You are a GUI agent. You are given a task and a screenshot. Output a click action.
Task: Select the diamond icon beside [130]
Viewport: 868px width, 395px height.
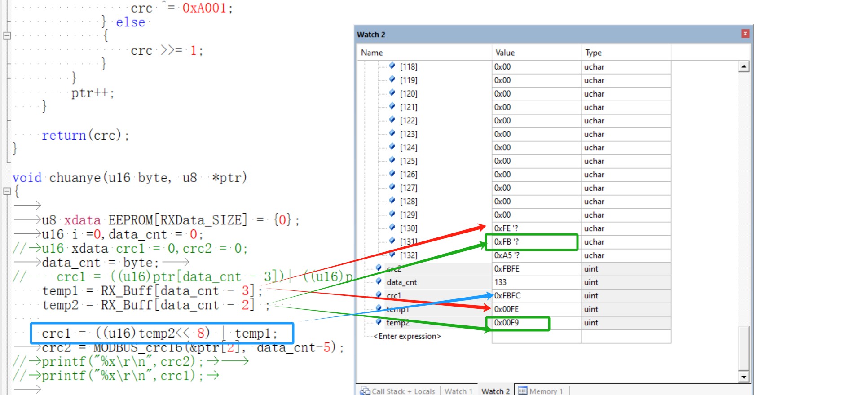pyautogui.click(x=392, y=228)
